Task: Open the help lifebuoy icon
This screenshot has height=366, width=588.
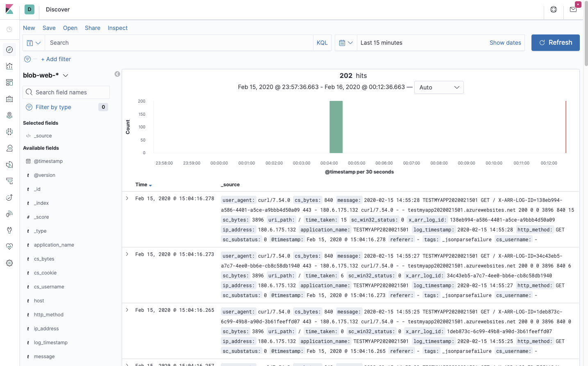Action: pyautogui.click(x=554, y=9)
